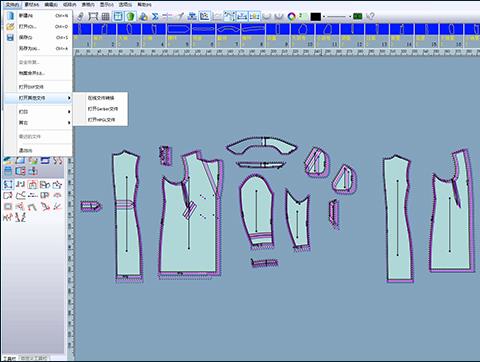Screen dimensions: 480x362
Task: Expand the print submenu arrow below the highlighted entry
Action: [x=69, y=112]
